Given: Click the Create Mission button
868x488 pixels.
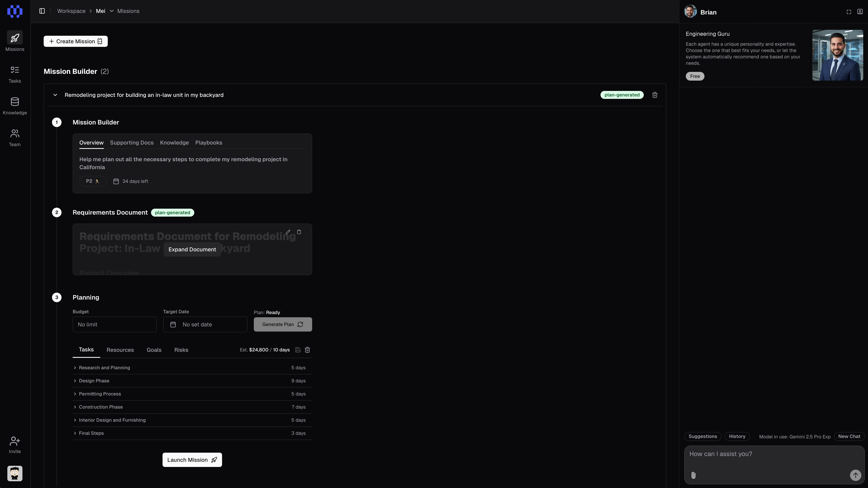Looking at the screenshot, I should [x=75, y=41].
